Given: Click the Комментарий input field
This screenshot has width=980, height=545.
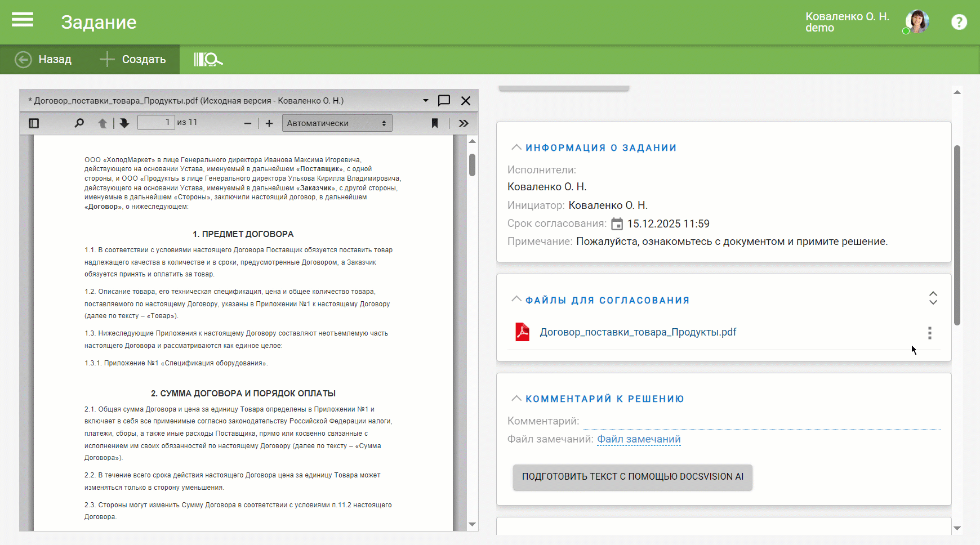Looking at the screenshot, I should (760, 421).
